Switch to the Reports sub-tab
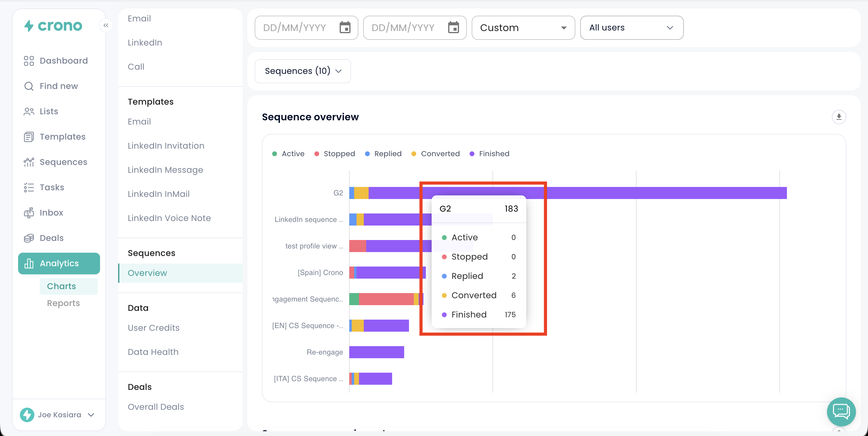The width and height of the screenshot is (868, 436). [63, 303]
